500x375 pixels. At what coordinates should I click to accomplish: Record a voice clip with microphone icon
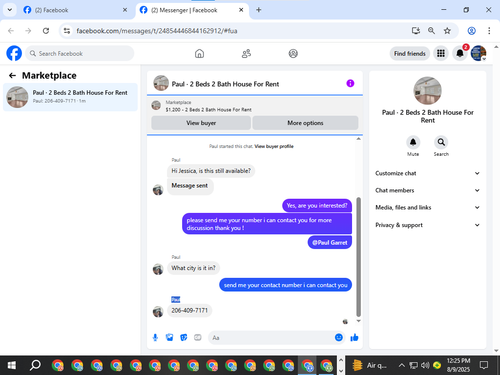155,338
